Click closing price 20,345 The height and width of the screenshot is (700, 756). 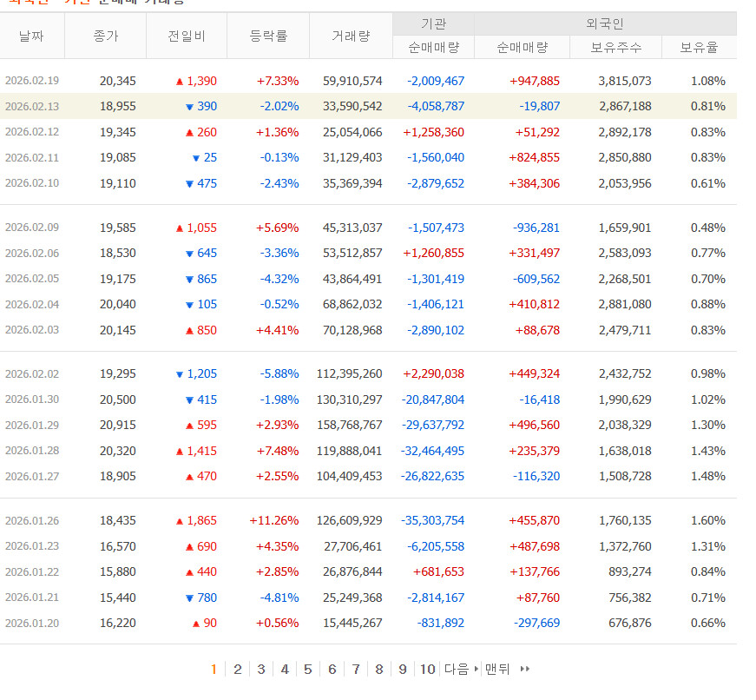click(x=118, y=81)
